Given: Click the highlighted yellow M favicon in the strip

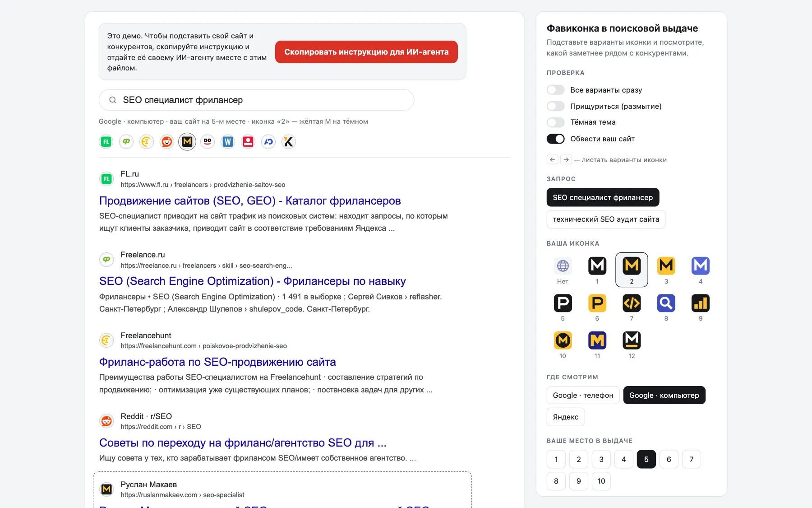Looking at the screenshot, I should [x=187, y=142].
